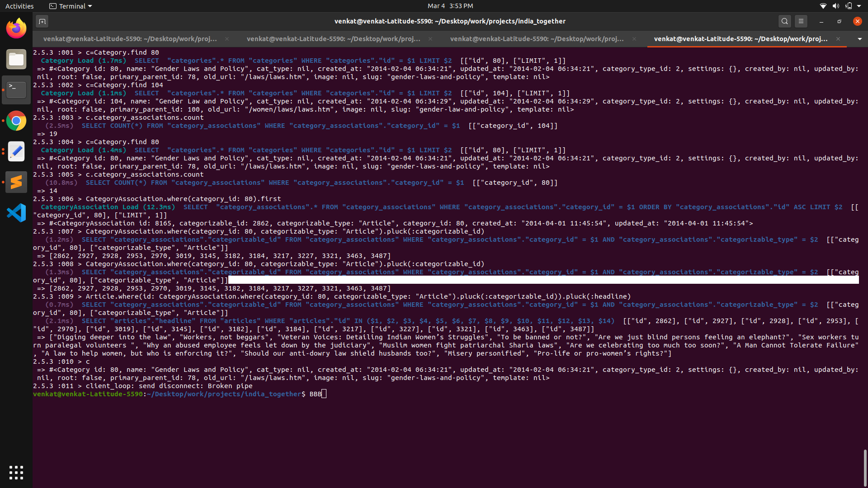Image resolution: width=868 pixels, height=488 pixels.
Task: Open system status menu via power icon
Action: 849,6
